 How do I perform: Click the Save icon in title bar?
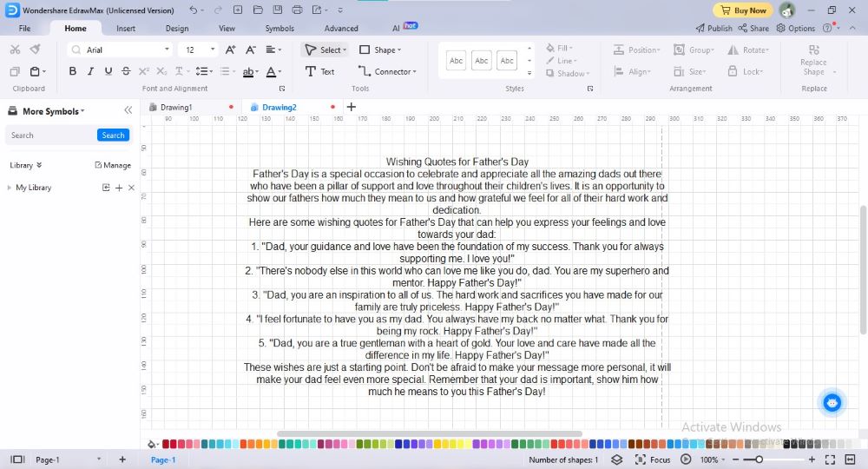(278, 10)
